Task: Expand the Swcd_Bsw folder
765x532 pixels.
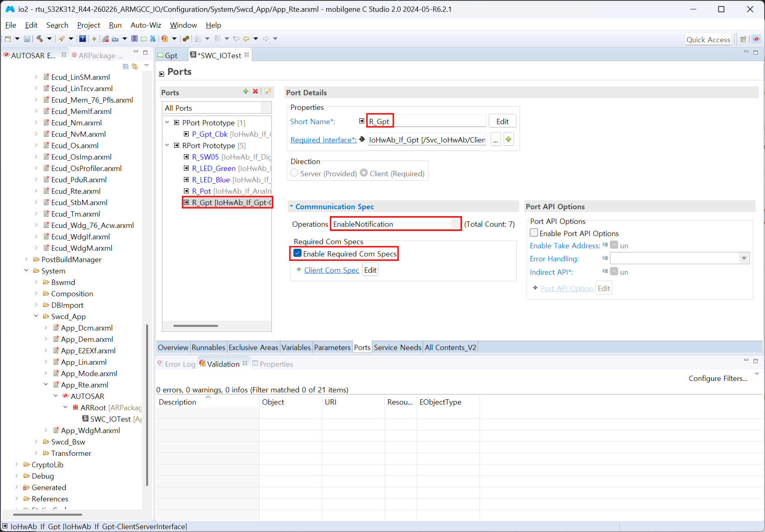Action: click(36, 442)
